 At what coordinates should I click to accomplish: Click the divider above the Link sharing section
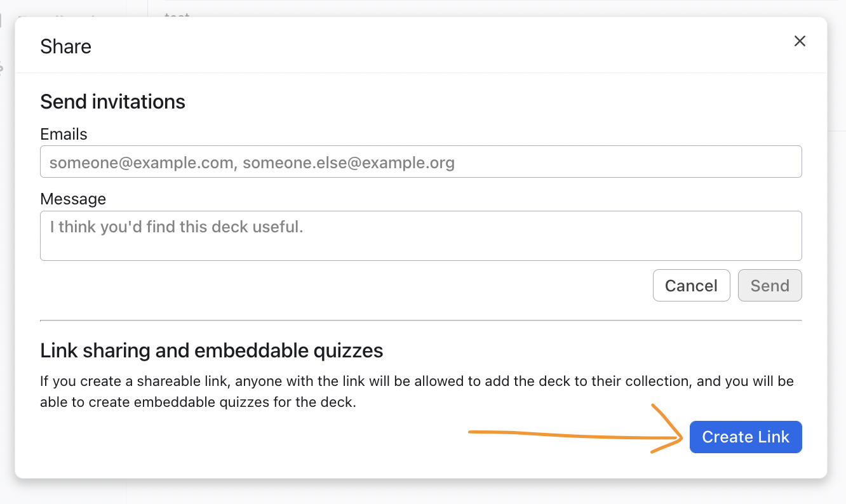pos(420,321)
